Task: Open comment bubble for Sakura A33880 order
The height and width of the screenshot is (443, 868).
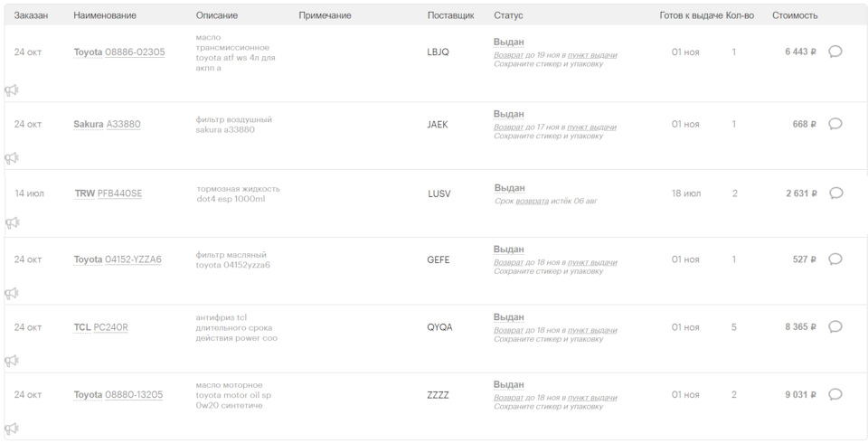Action: click(835, 124)
